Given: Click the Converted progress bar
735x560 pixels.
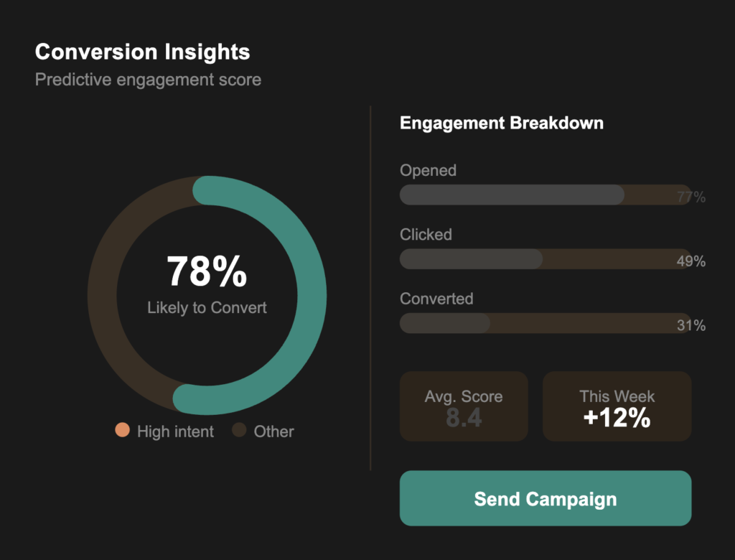Looking at the screenshot, I should point(544,323).
